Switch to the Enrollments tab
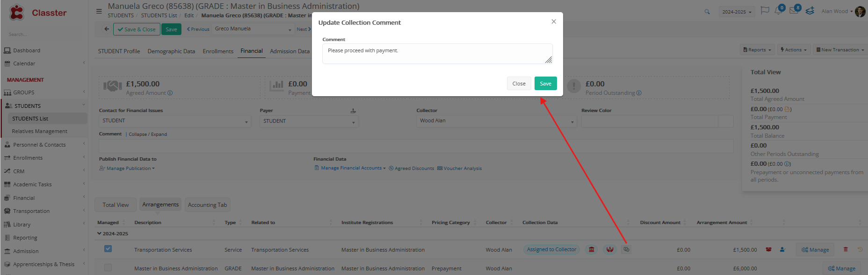This screenshot has width=868, height=275. pos(218,51)
